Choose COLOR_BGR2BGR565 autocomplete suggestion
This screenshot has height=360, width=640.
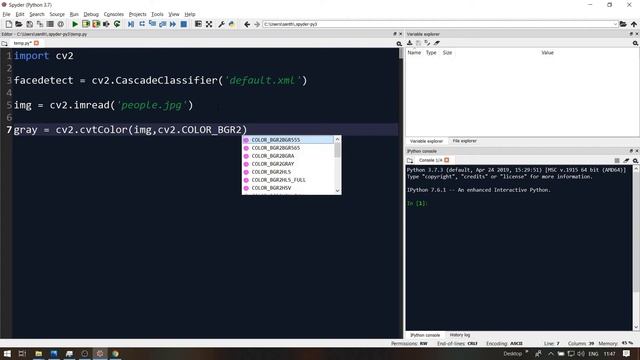[x=288, y=148]
